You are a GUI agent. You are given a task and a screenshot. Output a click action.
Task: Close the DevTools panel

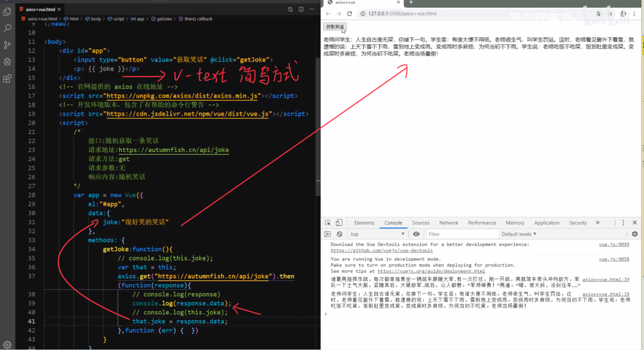click(x=635, y=223)
